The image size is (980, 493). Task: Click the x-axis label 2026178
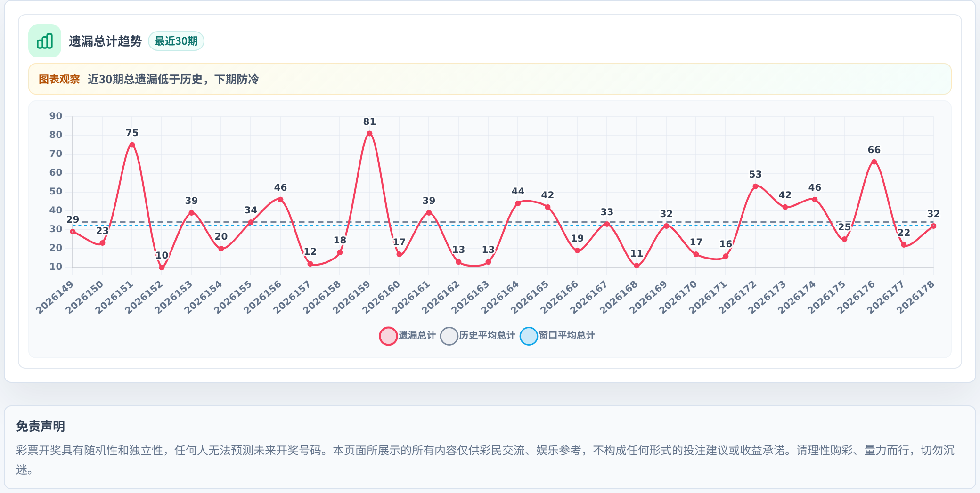[x=915, y=297]
